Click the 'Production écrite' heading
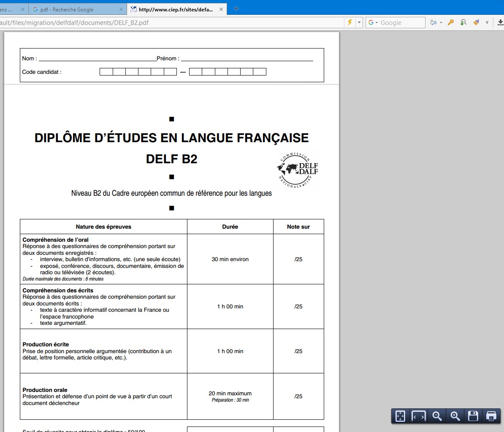The image size is (504, 432). tap(46, 345)
